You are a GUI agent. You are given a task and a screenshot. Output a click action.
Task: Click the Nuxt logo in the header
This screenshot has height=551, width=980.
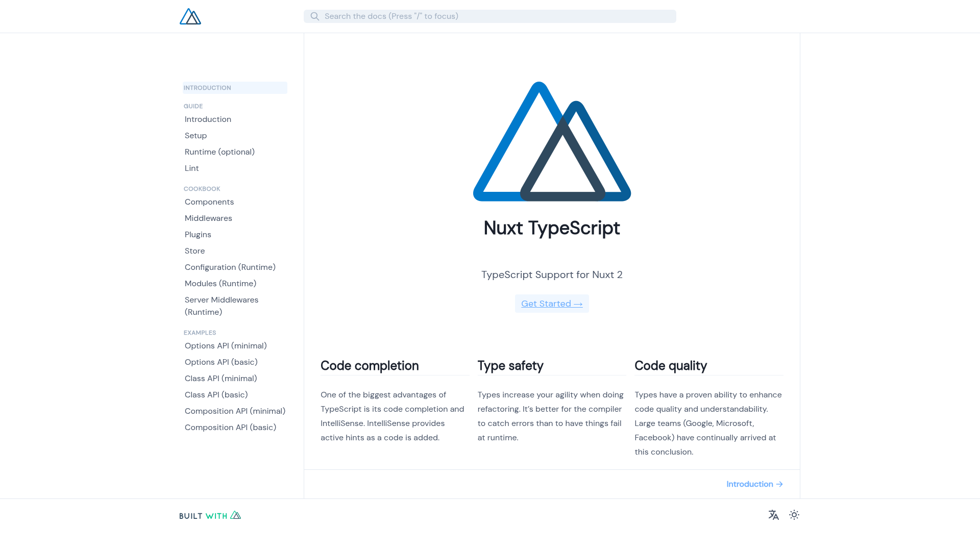click(x=190, y=16)
